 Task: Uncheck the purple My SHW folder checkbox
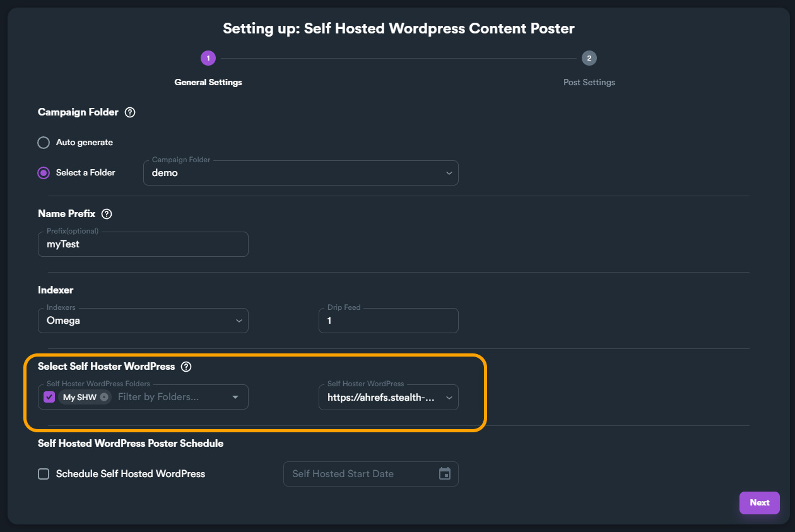(49, 397)
